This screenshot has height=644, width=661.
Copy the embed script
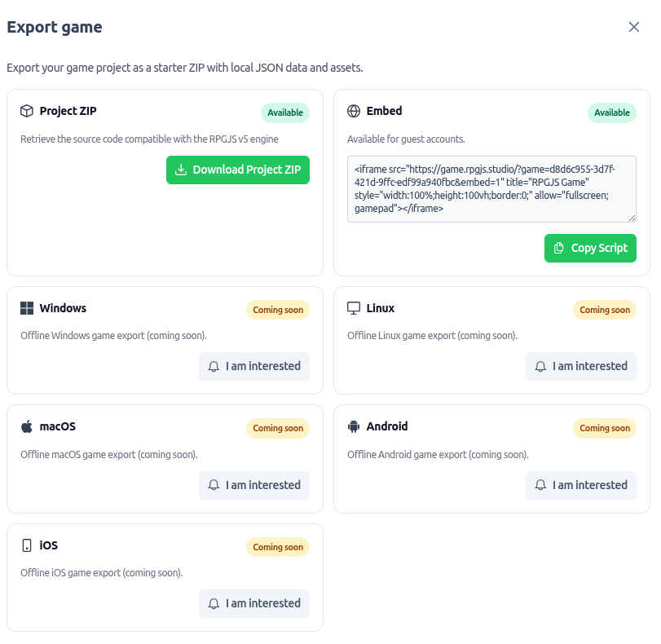[x=590, y=248]
